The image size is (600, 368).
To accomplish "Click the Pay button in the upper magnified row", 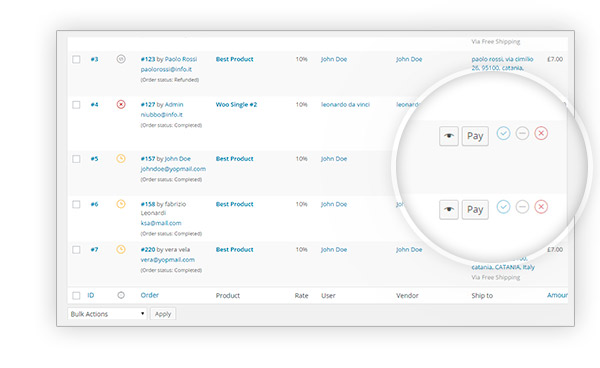I will (x=475, y=136).
